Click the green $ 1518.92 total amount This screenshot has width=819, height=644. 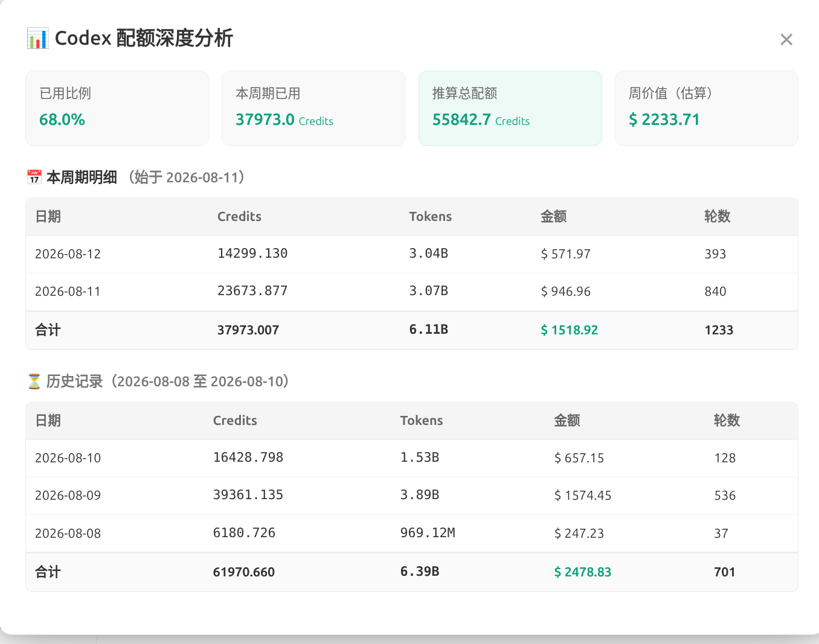coord(569,330)
